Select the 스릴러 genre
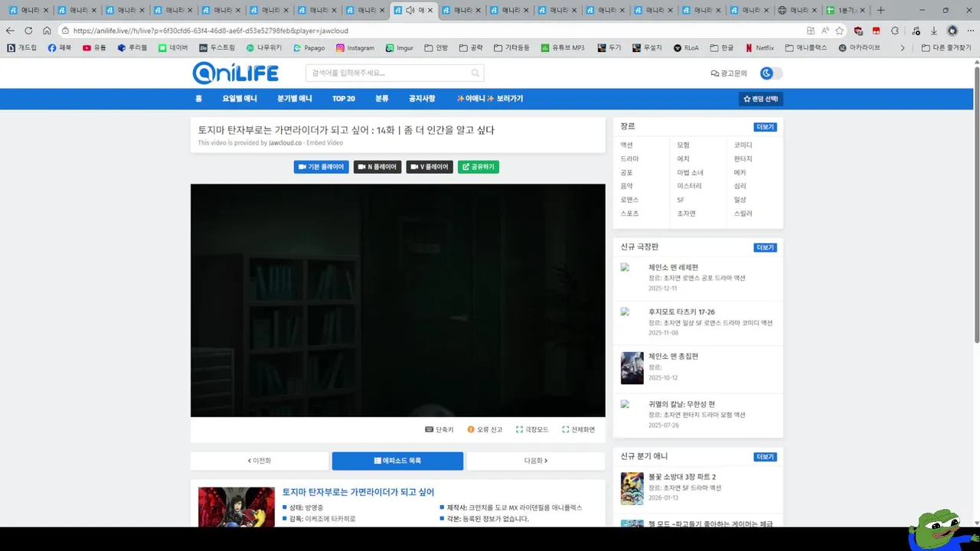980x551 pixels. [743, 214]
